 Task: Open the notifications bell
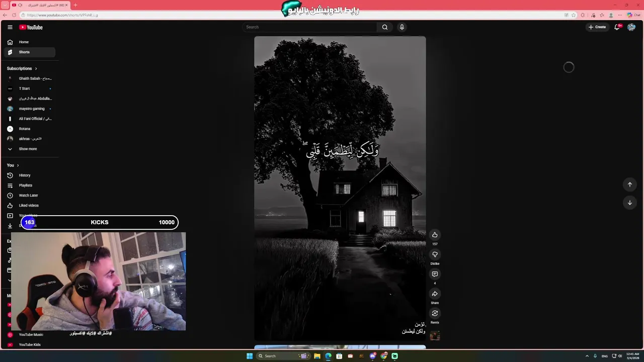click(x=617, y=27)
